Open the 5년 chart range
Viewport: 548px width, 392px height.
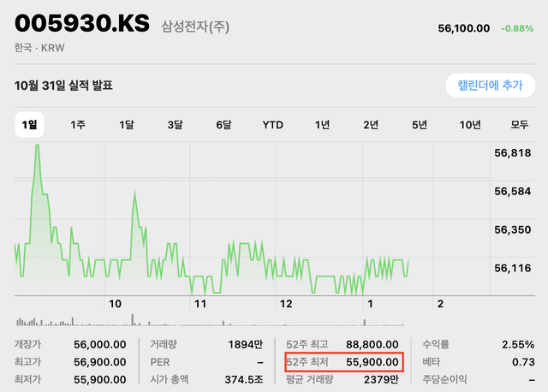click(x=420, y=125)
